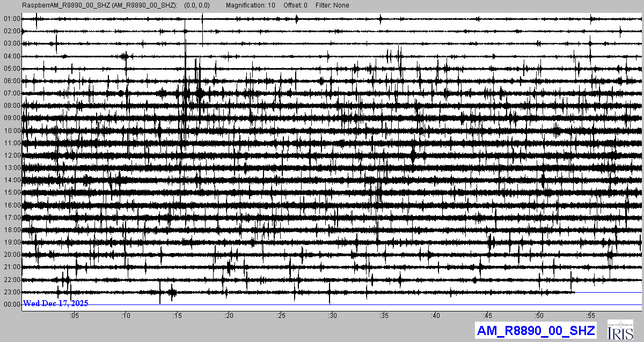This screenshot has height=342, width=644.
Task: Click the 21:00 hour label
Action: click(12, 267)
